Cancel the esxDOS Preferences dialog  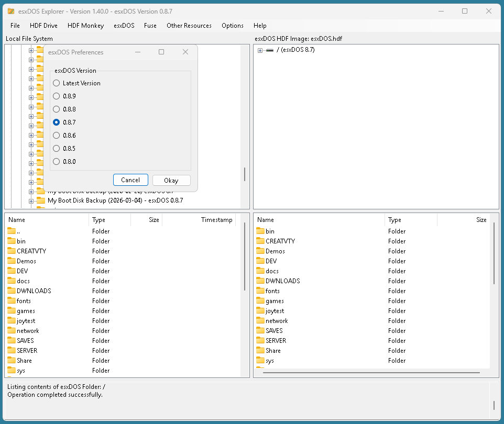click(130, 180)
